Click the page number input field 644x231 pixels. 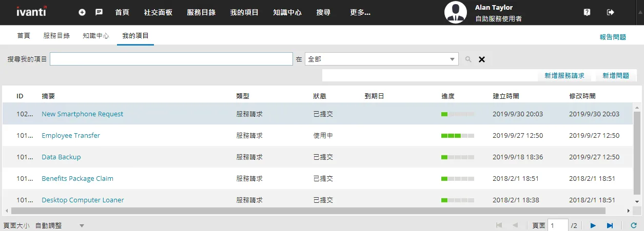pos(558,225)
